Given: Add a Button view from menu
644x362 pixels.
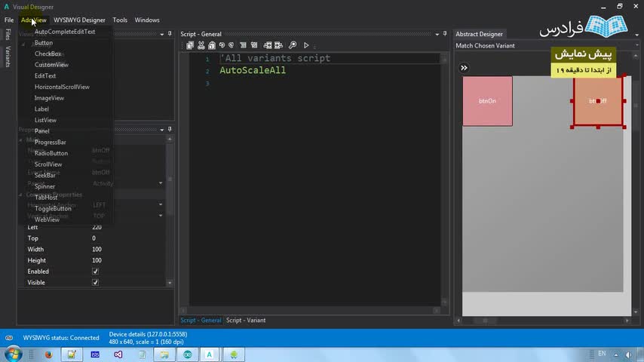Looking at the screenshot, I should (44, 43).
